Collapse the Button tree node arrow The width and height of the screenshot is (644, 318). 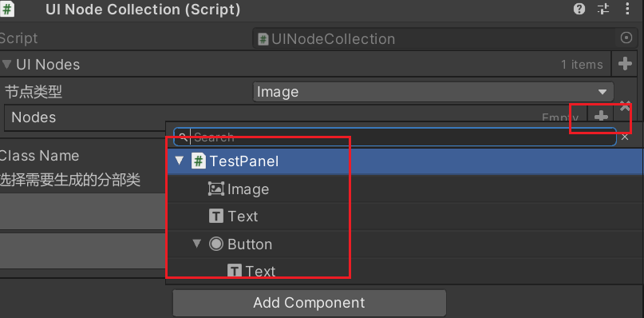[x=197, y=244]
